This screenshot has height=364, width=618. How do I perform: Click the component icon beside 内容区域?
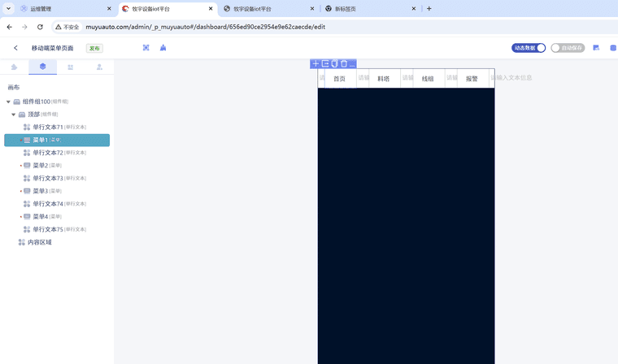22,242
